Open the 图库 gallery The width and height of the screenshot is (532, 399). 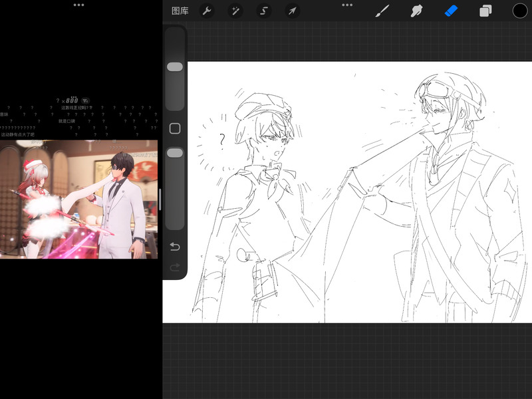click(x=180, y=11)
